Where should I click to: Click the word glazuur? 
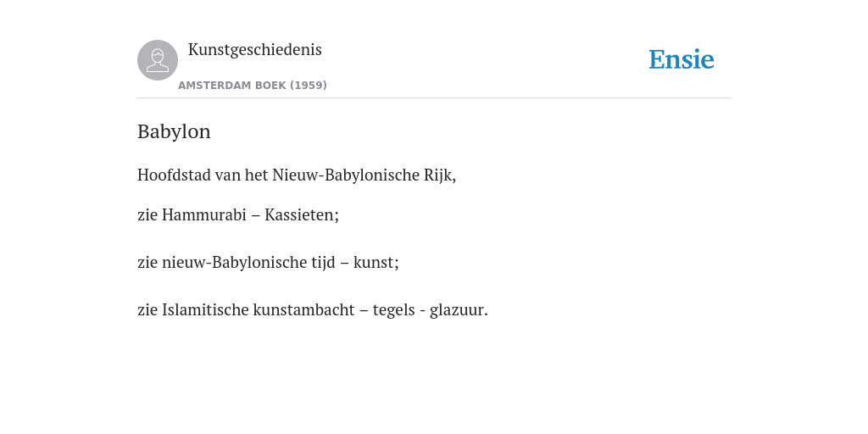457,310
